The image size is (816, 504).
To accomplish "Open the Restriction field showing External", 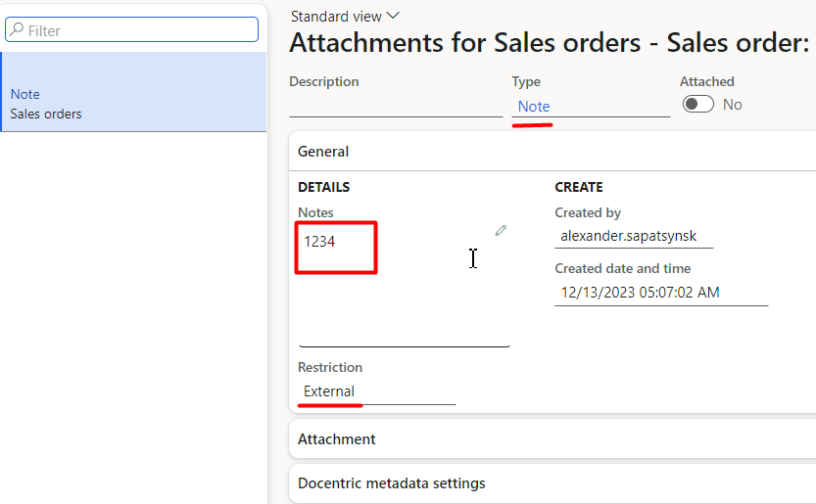I will tap(377, 391).
